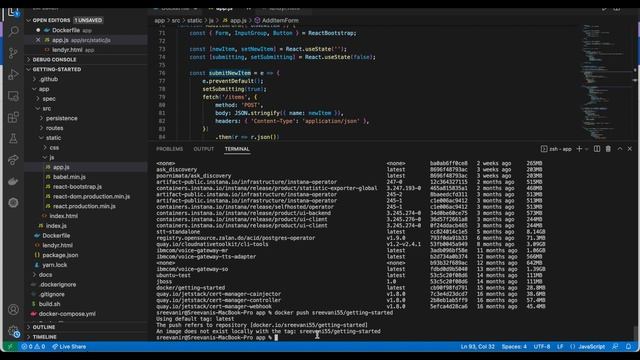
Task: Open docker-compose.yml in file tree
Action: click(67, 314)
